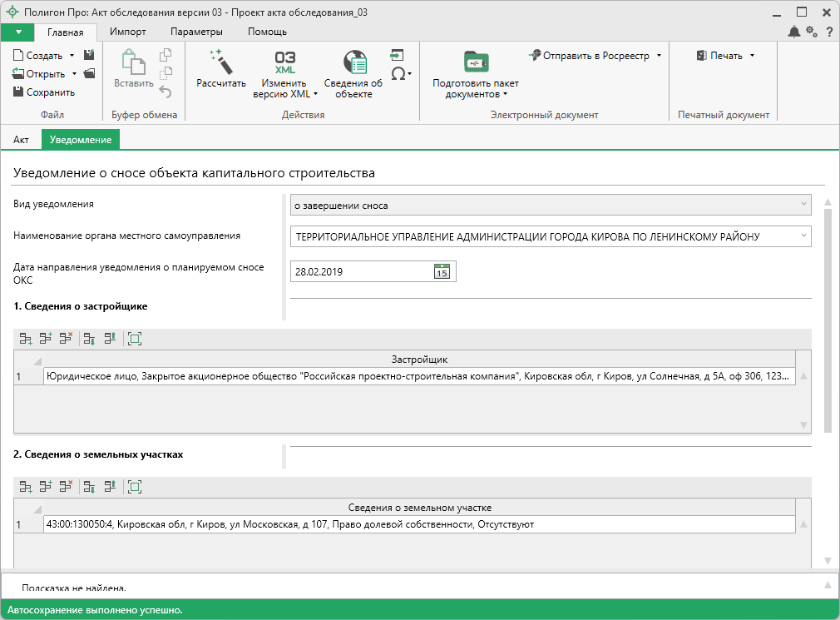
Task: Click the Подготовить пакет документов folder icon
Action: coord(476,63)
